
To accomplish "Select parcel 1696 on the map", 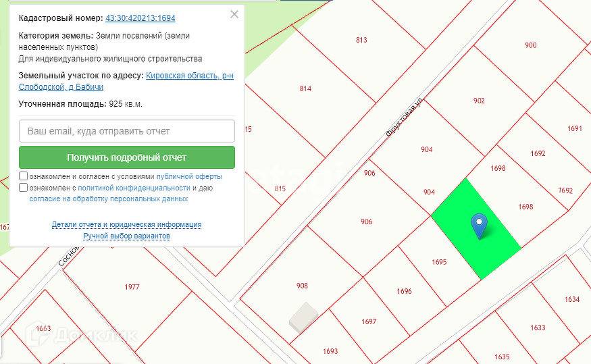I will [x=404, y=291].
